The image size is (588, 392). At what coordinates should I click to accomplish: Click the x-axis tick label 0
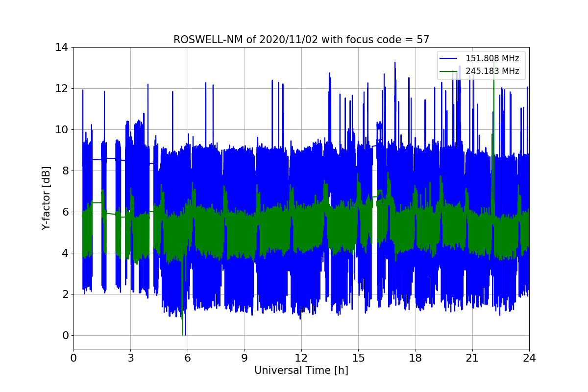click(x=73, y=358)
